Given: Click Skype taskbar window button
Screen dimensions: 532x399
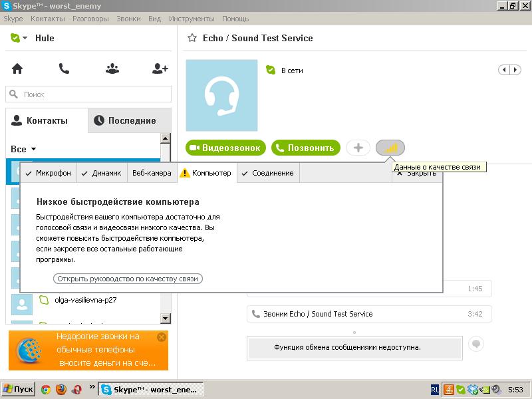Looking at the screenshot, I should tap(151, 390).
